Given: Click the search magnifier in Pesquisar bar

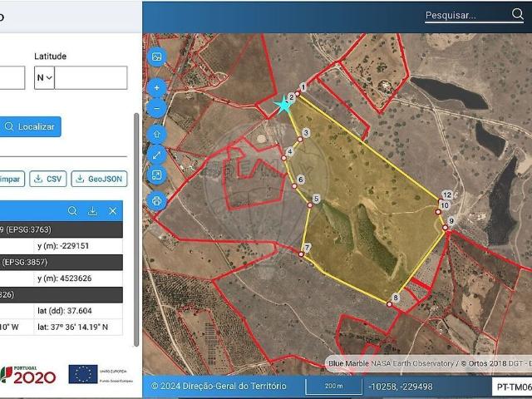Looking at the screenshot, I should tap(517, 14).
